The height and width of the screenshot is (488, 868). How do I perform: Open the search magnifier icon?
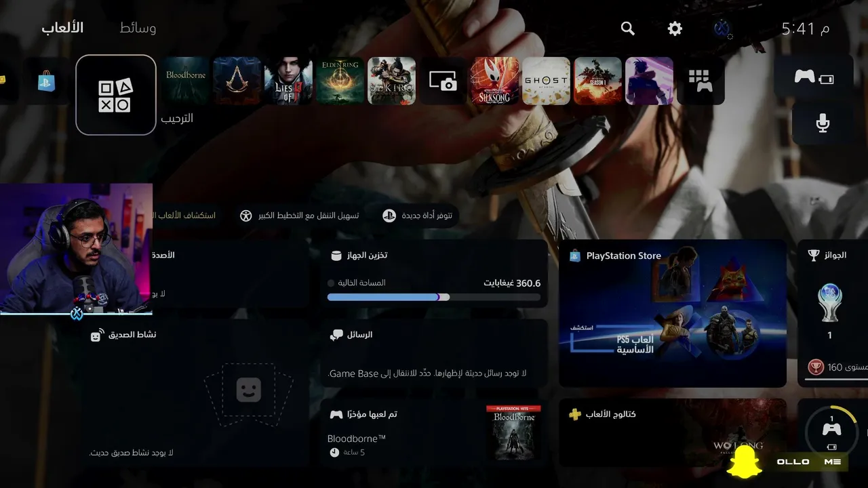click(x=628, y=28)
